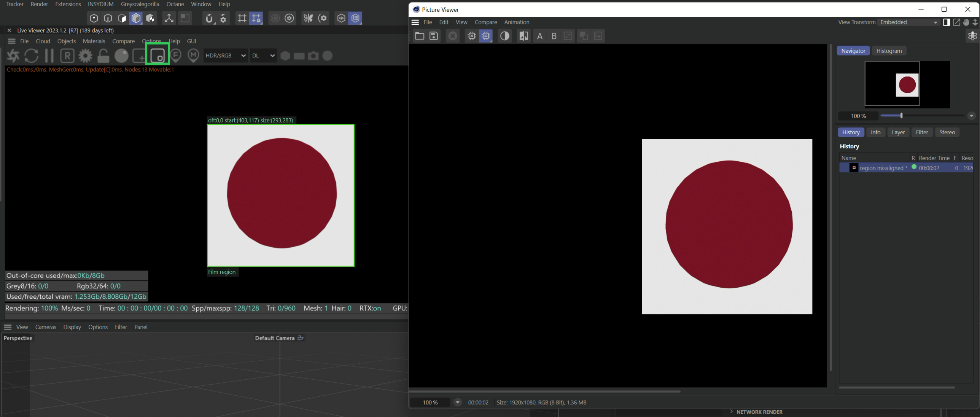The height and width of the screenshot is (417, 980).
Task: Click the Navigator preview thumbnail
Action: point(907,84)
